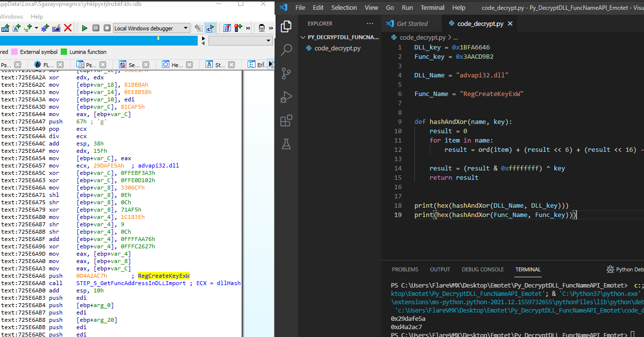Click the add string 'A' icon in IDA toolbar

[16, 28]
